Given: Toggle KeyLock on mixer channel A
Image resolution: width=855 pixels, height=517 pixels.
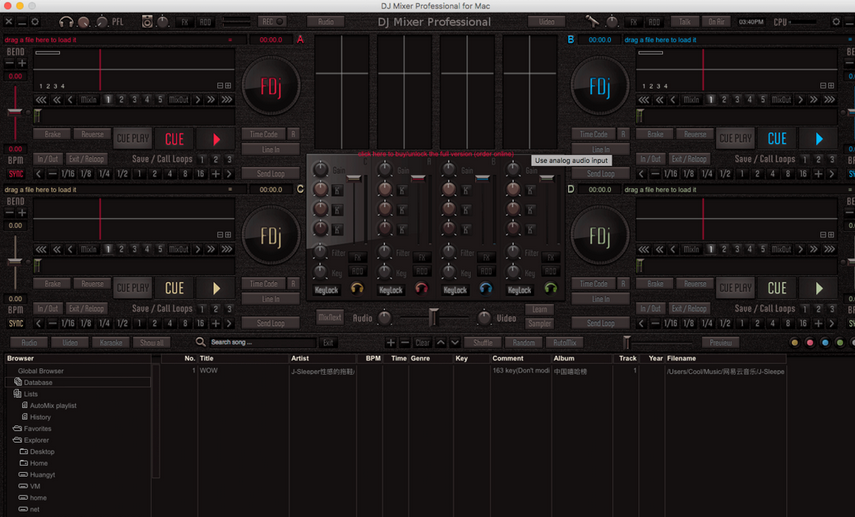Looking at the screenshot, I should pos(390,290).
